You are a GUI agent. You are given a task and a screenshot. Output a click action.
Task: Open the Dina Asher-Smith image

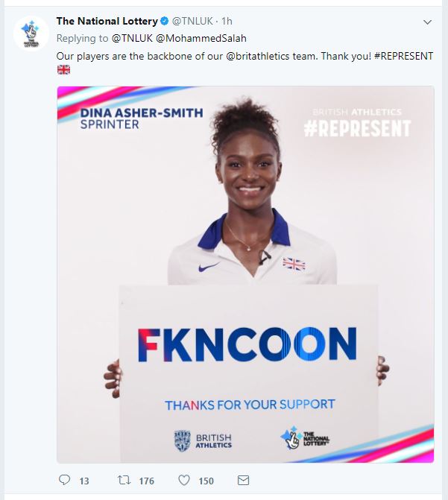pos(245,274)
